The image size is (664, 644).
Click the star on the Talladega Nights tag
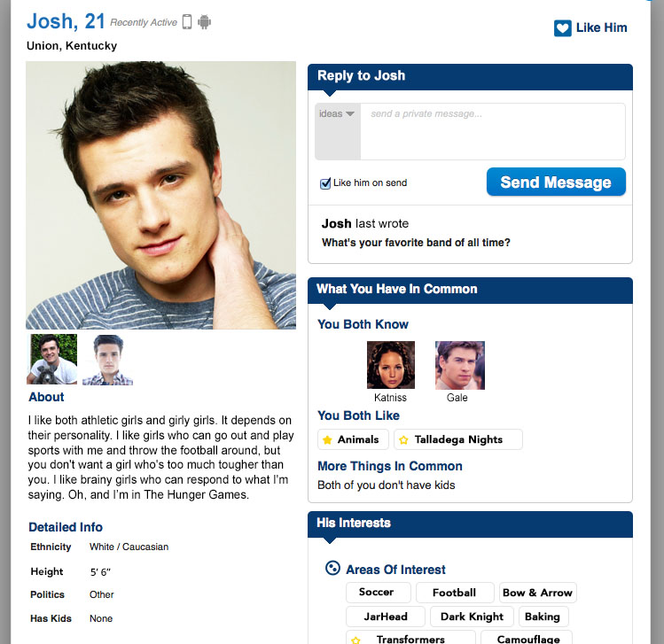click(x=403, y=440)
